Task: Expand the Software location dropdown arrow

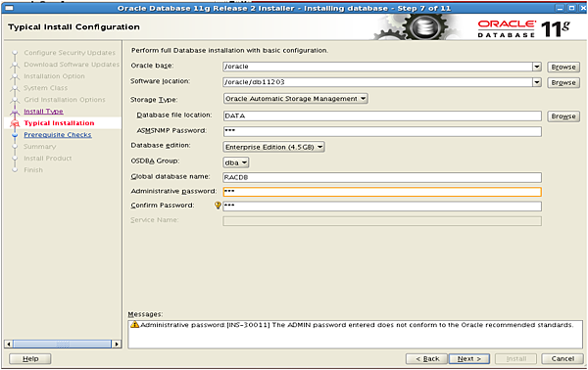Action: 537,82
